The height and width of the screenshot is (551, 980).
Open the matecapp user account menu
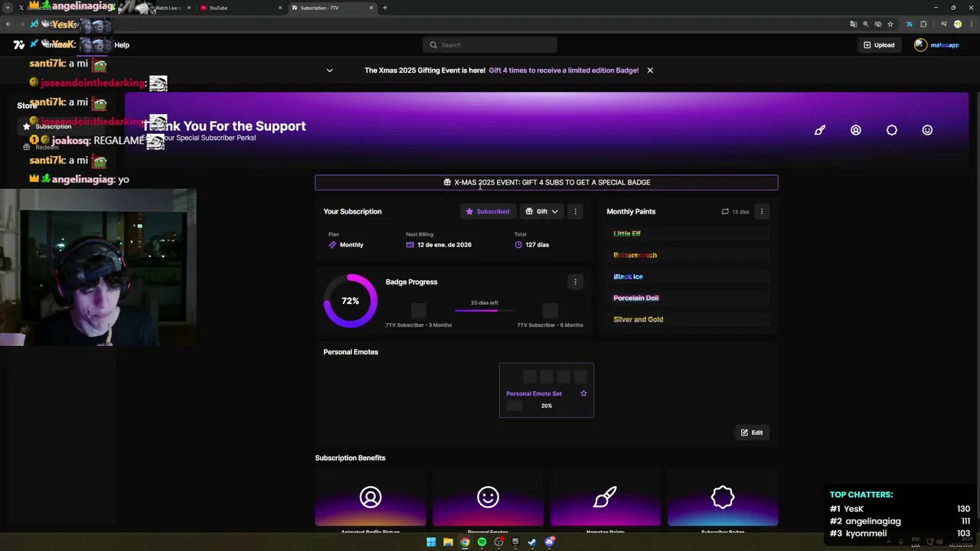(x=936, y=45)
